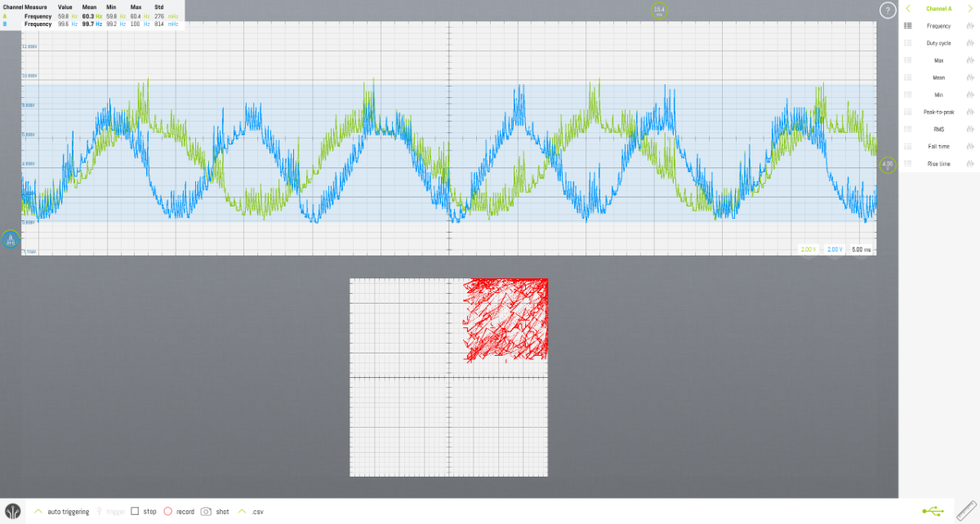Open the help question mark icon
The image size is (980, 524).
887,10
